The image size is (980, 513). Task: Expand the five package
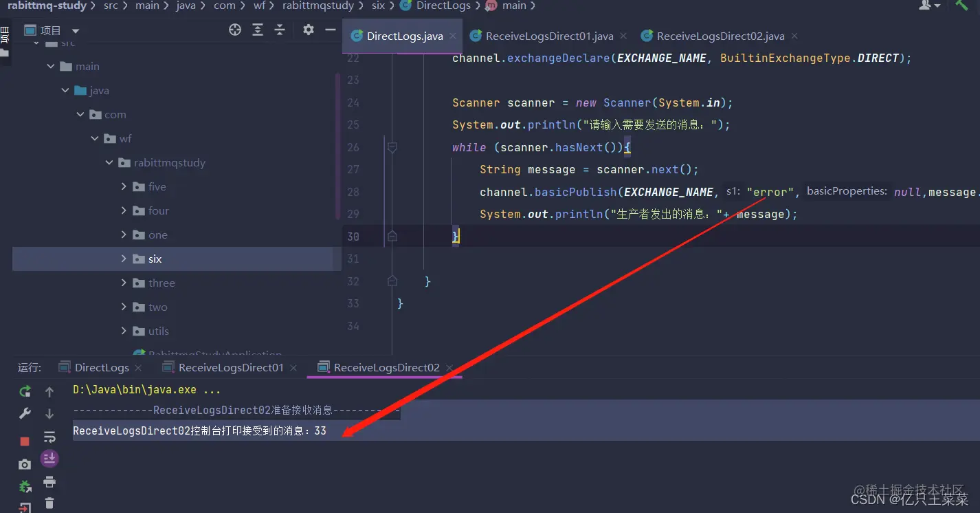click(x=124, y=187)
